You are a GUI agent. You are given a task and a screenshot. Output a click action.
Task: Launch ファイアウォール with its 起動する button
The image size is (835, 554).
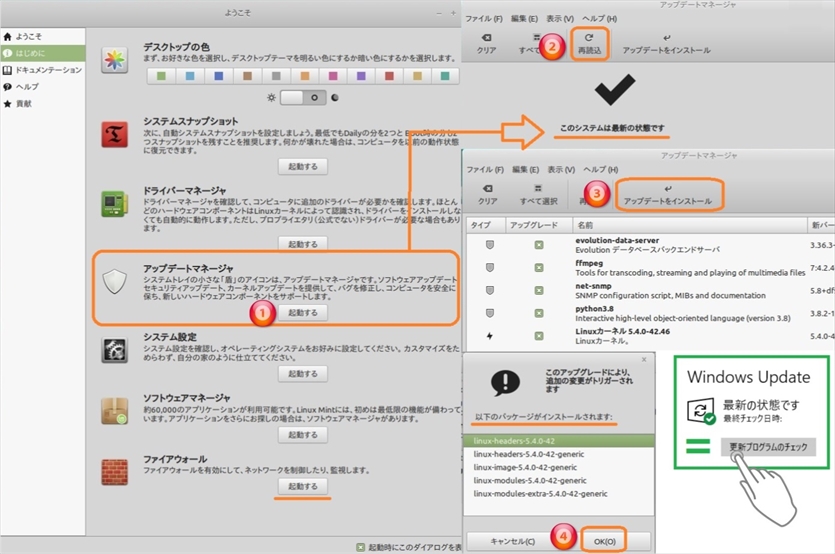[x=302, y=486]
